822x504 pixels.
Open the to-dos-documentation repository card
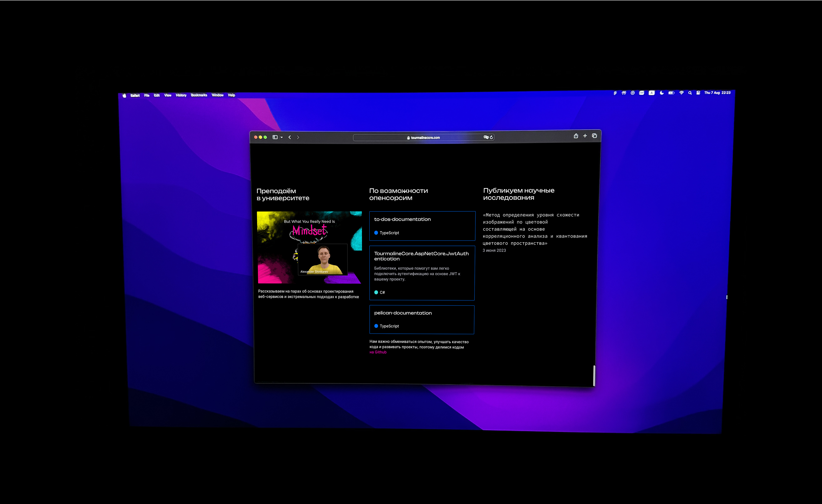pyautogui.click(x=422, y=226)
